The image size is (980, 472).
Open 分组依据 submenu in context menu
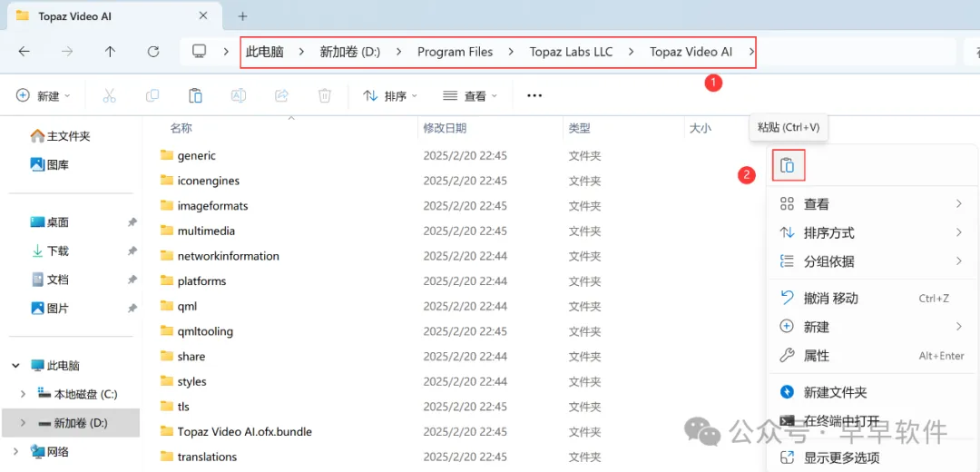(872, 261)
